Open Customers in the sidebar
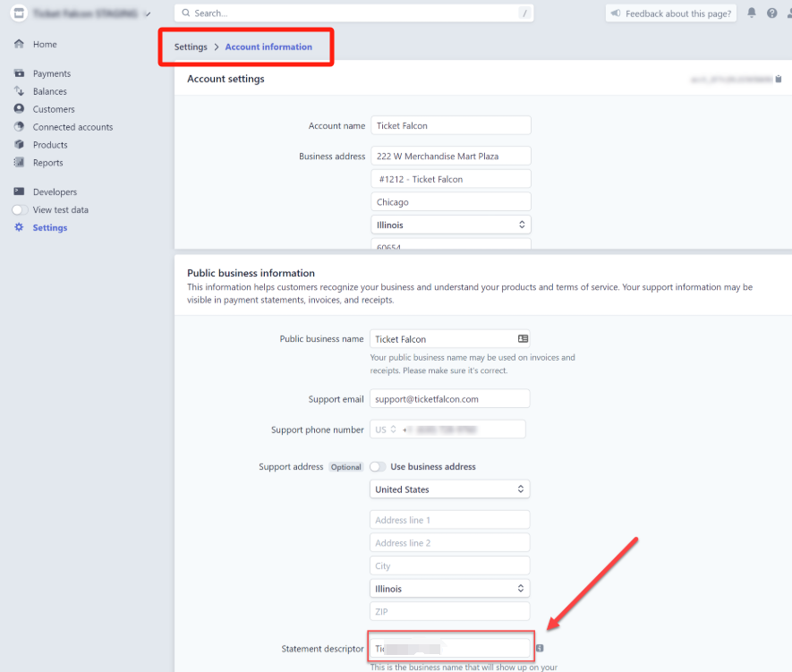This screenshot has width=792, height=672. click(54, 109)
